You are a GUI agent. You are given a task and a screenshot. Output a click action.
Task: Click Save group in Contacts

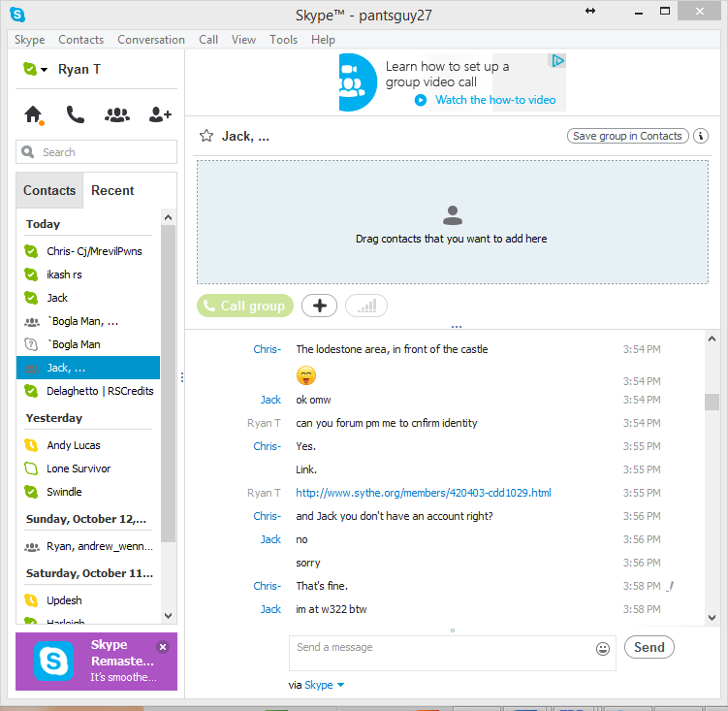628,136
